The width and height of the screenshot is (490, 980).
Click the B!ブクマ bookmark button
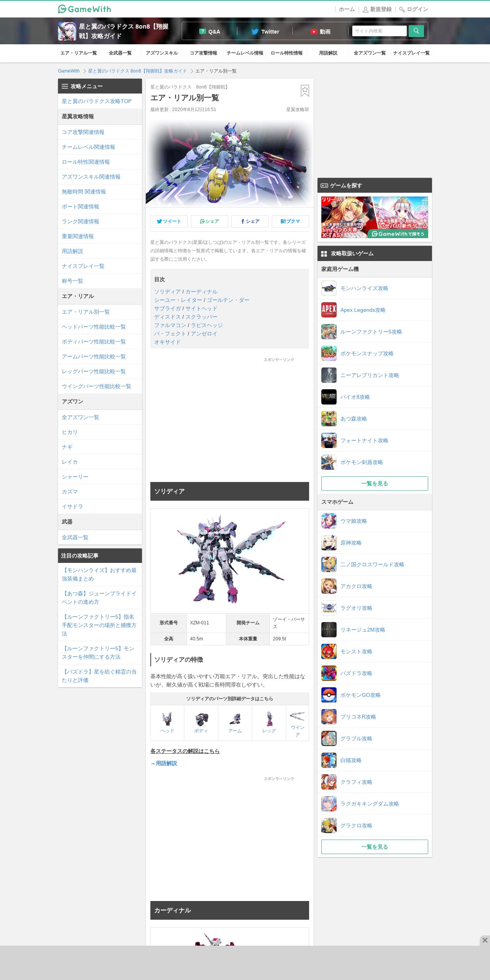coord(290,221)
